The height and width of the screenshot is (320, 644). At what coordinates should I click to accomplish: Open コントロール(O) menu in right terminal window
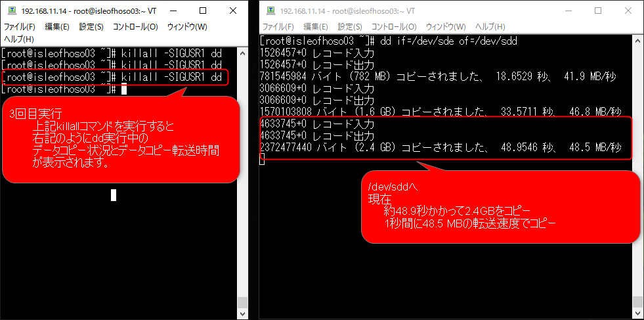pyautogui.click(x=394, y=27)
